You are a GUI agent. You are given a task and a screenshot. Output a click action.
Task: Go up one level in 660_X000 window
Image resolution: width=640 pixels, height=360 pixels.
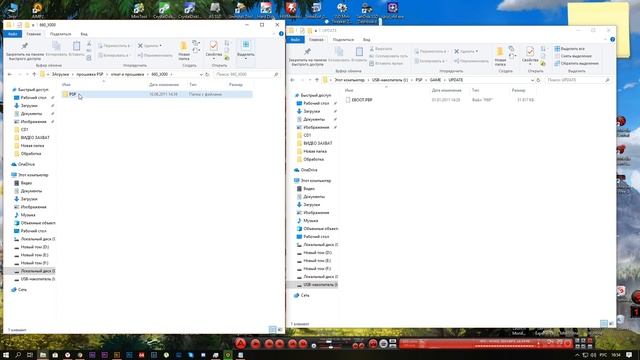pos(34,74)
